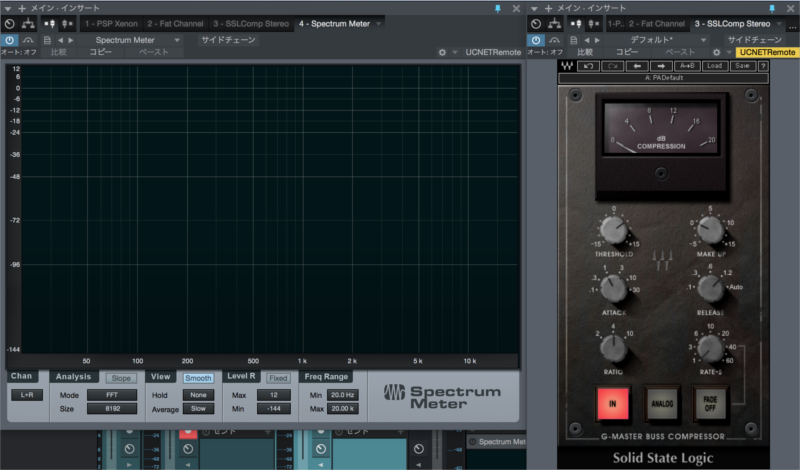Open the routing view icon in Spectrum Meter window

(x=28, y=23)
